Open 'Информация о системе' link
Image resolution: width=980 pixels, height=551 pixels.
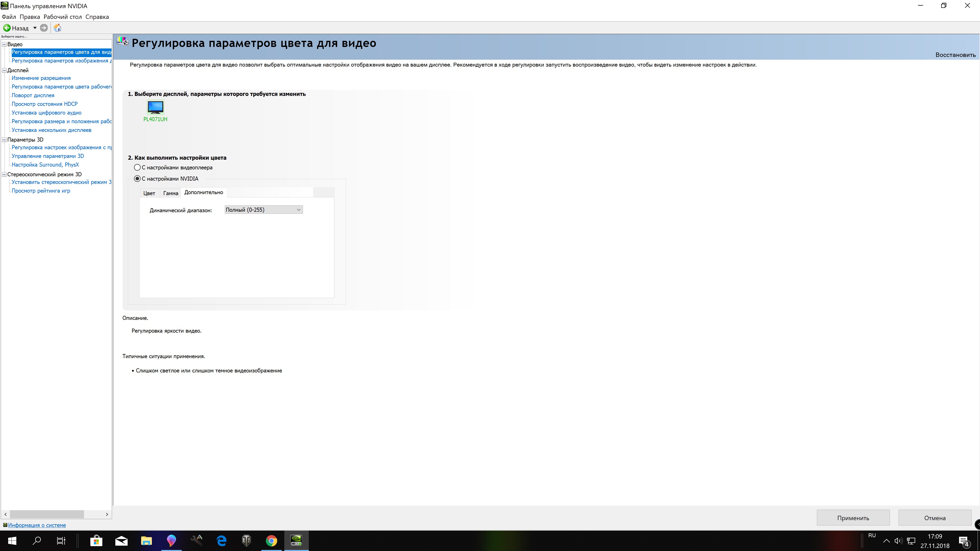(37, 525)
